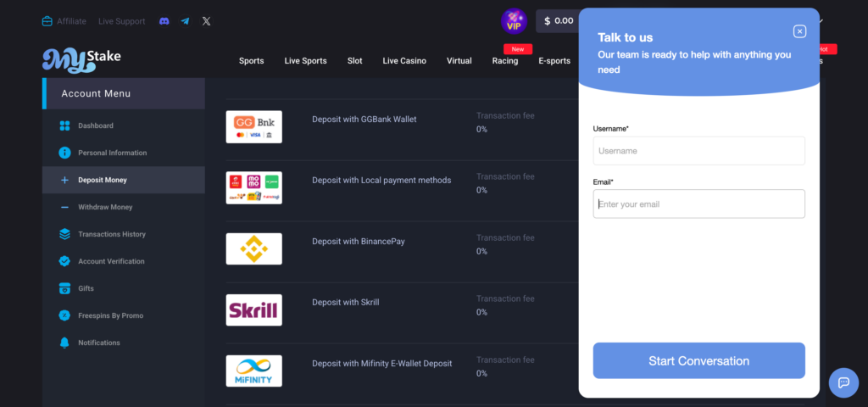The width and height of the screenshot is (868, 407).
Task: Focus the Username input field
Action: pos(699,151)
